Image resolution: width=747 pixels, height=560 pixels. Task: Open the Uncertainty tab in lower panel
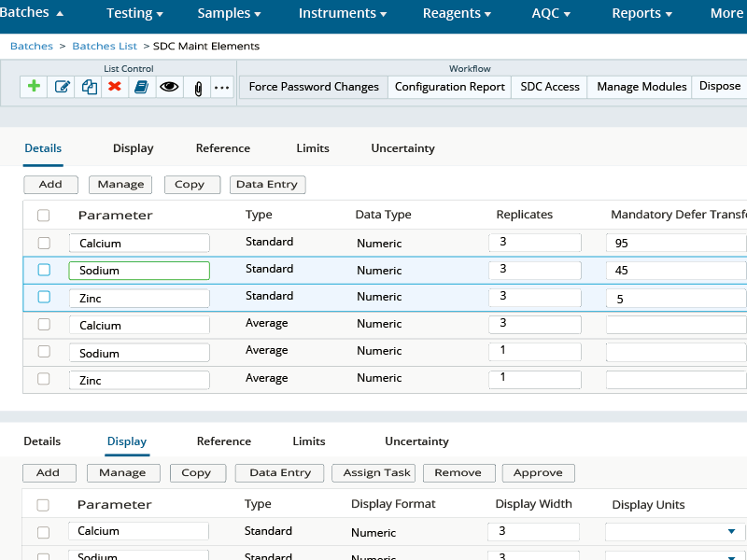click(416, 441)
